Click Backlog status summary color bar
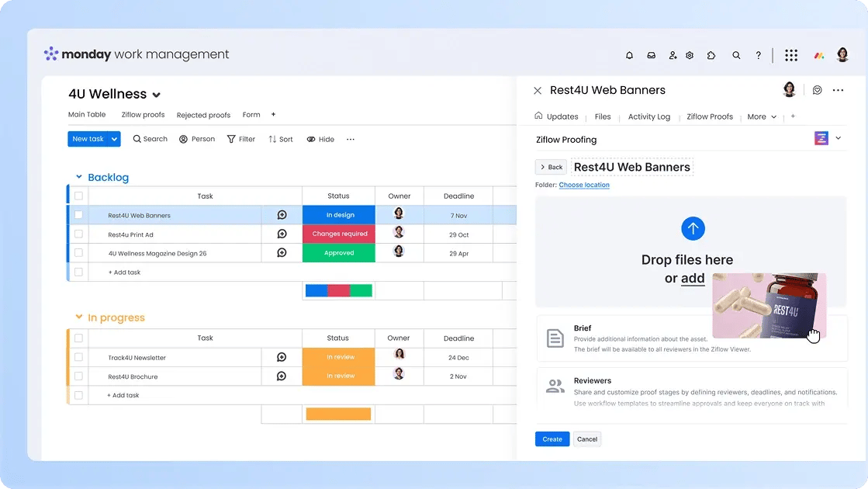The height and width of the screenshot is (489, 868). [x=339, y=290]
